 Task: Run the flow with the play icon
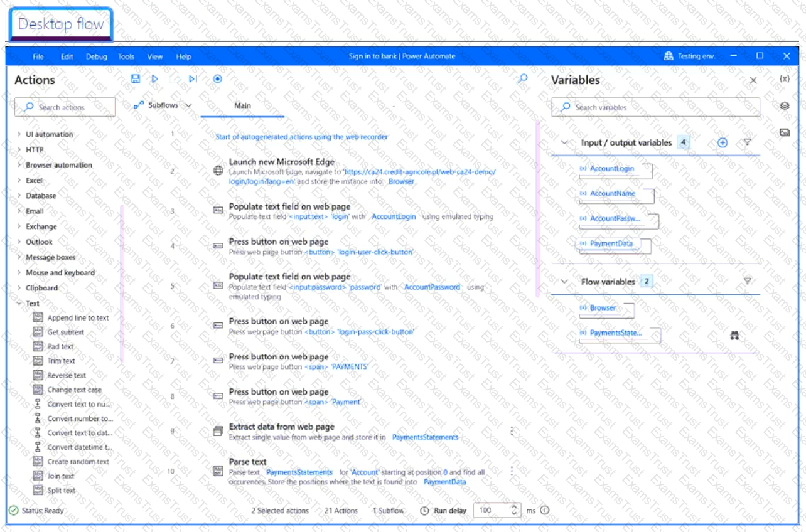[154, 79]
